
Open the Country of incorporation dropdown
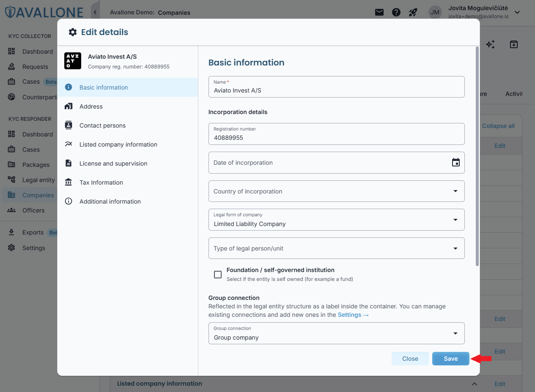click(x=337, y=191)
